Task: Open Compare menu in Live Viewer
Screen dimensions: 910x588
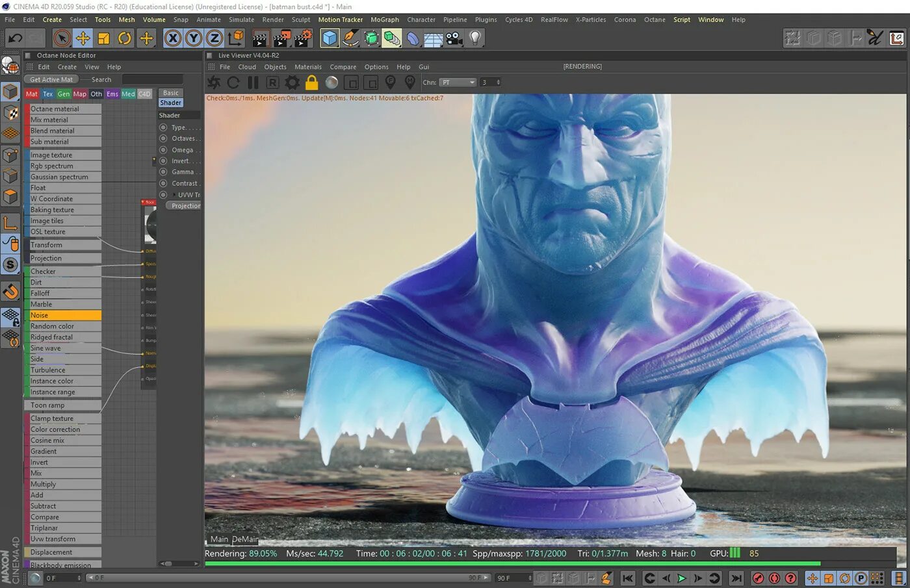Action: click(343, 67)
